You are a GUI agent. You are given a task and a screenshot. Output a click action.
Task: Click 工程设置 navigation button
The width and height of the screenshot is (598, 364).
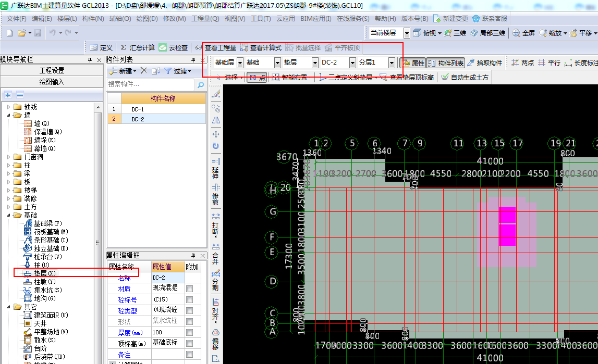pyautogui.click(x=52, y=70)
